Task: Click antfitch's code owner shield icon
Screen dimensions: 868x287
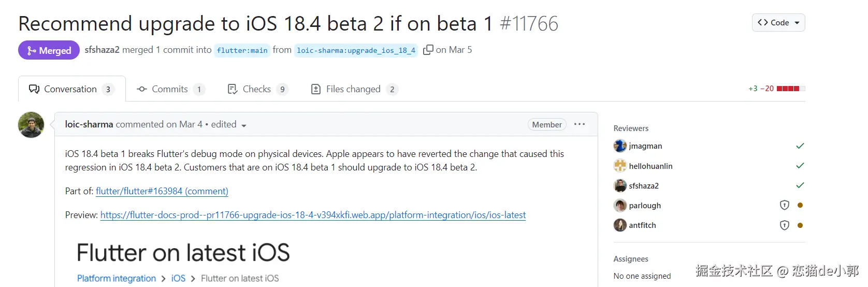Action: click(784, 225)
